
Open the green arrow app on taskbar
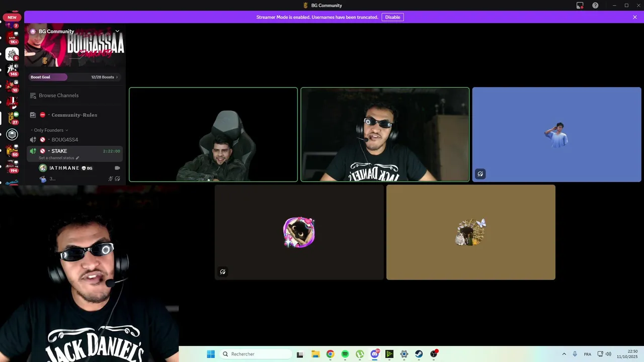point(389,354)
